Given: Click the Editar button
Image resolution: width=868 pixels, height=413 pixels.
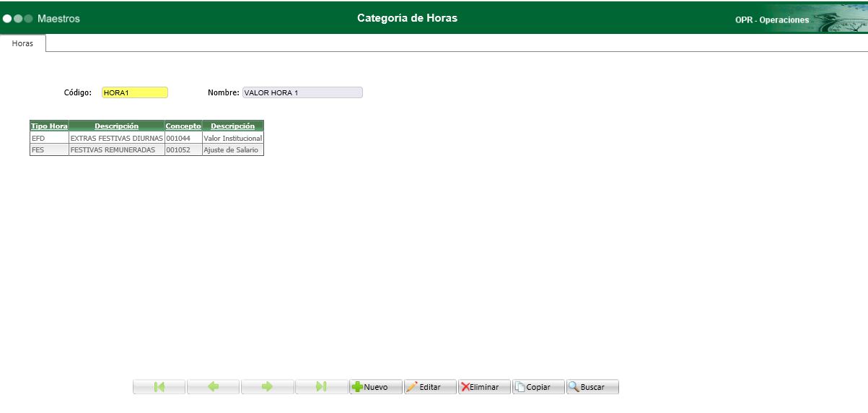Looking at the screenshot, I should (430, 387).
